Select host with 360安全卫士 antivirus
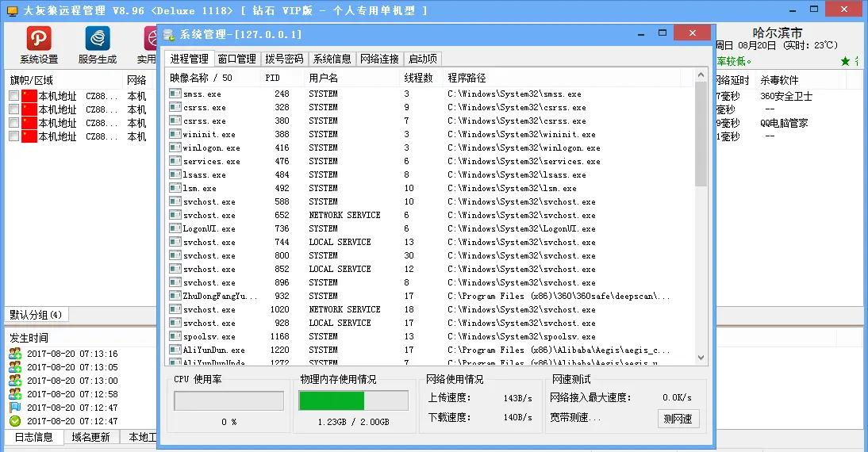The width and height of the screenshot is (868, 452). point(786,96)
